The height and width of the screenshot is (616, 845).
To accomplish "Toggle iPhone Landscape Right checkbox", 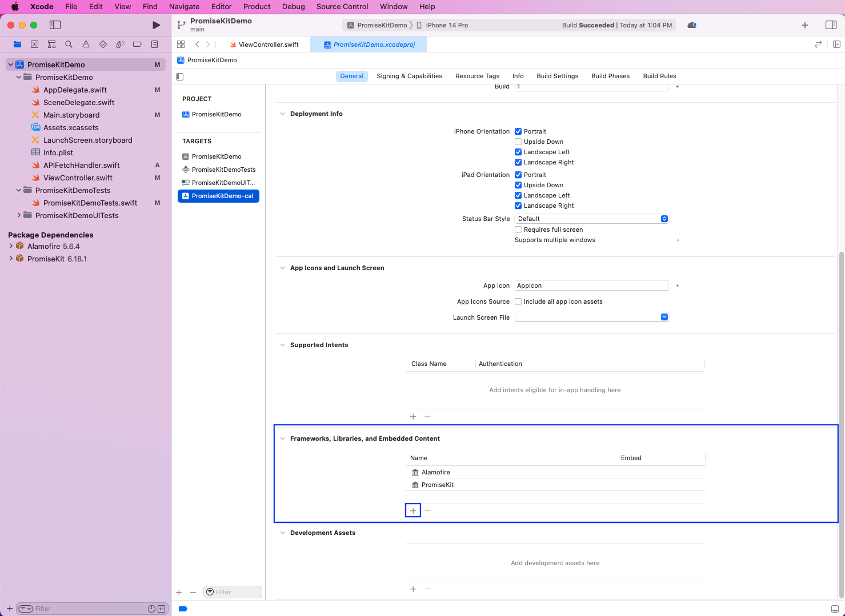I will (518, 162).
